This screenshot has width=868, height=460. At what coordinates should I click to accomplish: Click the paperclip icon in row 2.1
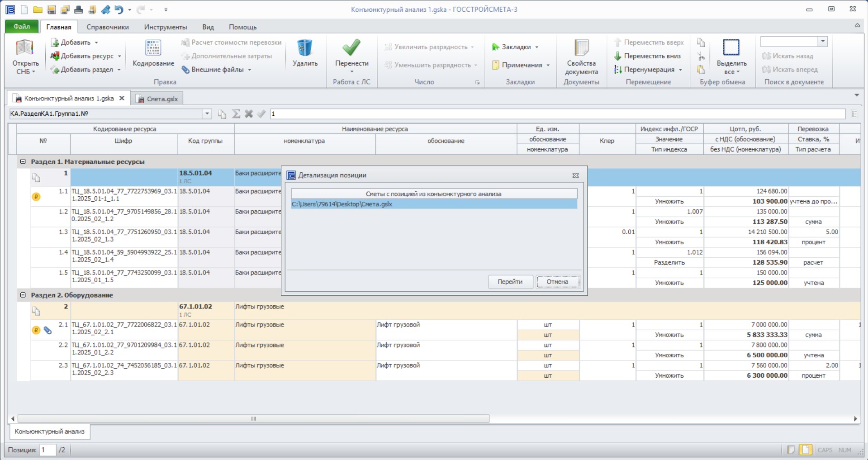tap(47, 330)
